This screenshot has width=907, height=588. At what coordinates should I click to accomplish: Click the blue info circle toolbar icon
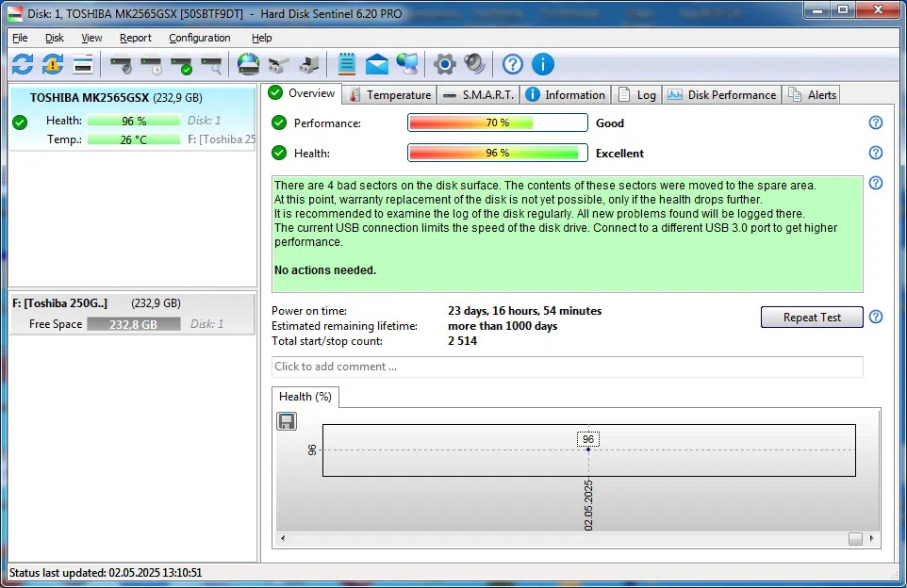pyautogui.click(x=542, y=64)
